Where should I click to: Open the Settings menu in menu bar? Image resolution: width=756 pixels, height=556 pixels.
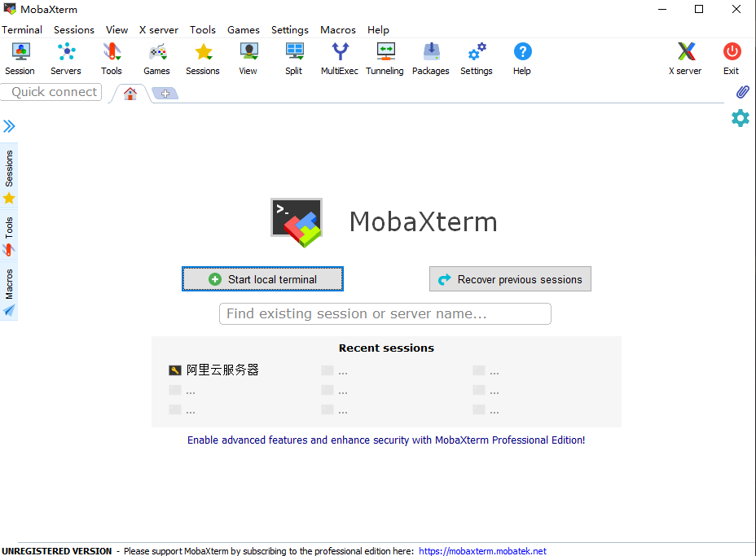(x=290, y=30)
